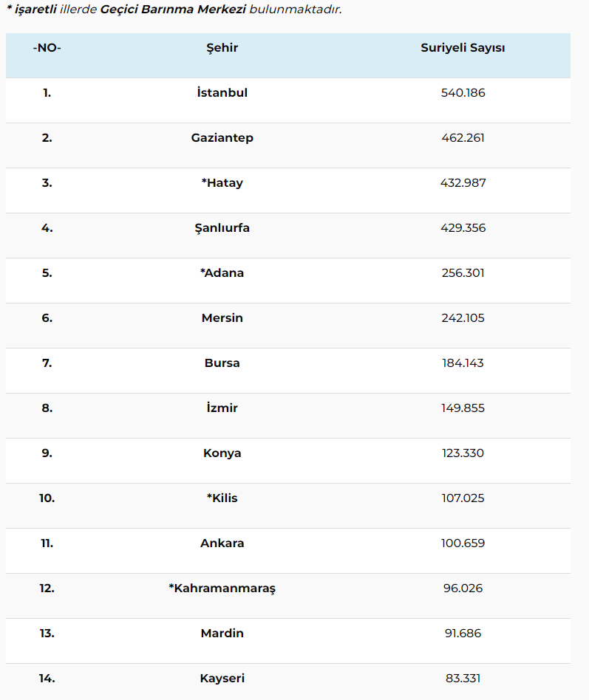Select the İstanbul city cell
The height and width of the screenshot is (700, 589).
(222, 92)
